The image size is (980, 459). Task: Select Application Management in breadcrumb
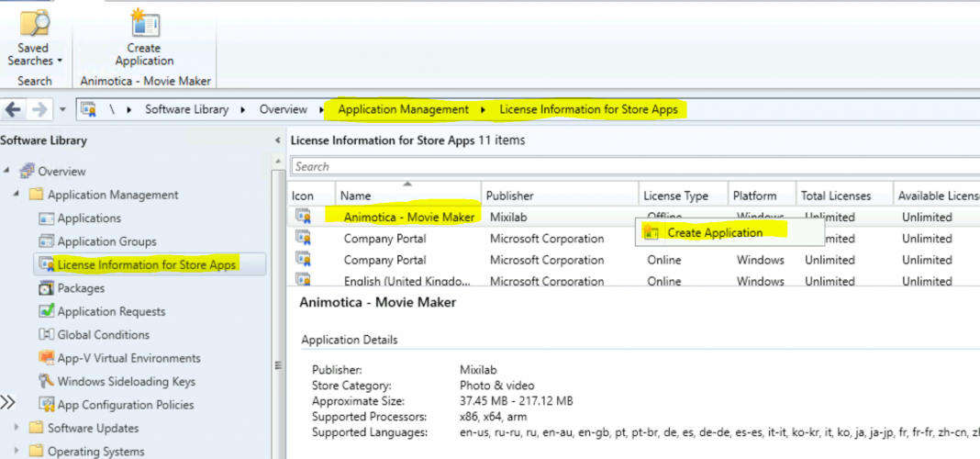403,109
